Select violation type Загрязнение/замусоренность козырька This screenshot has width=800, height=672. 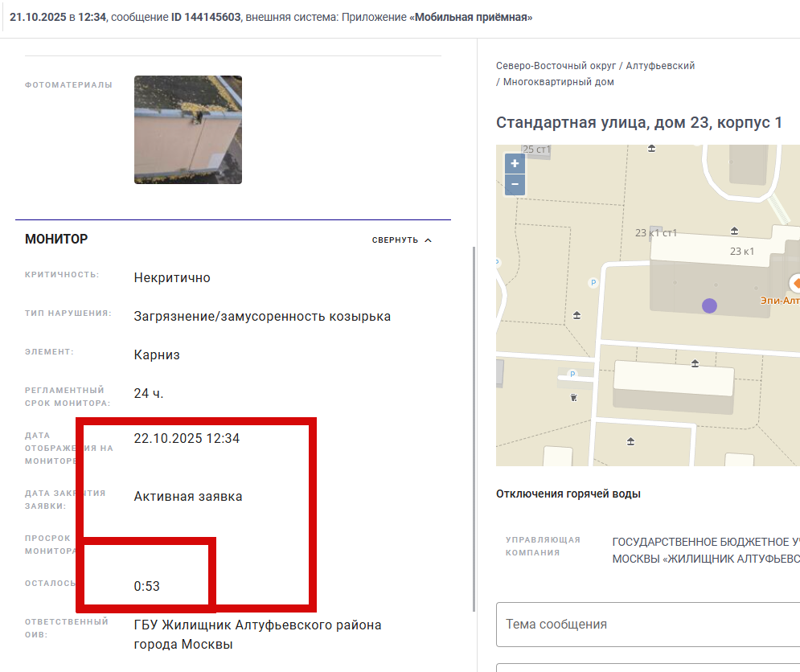tap(262, 317)
